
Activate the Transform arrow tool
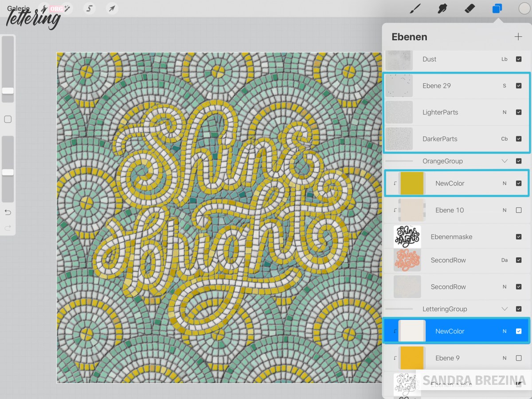(x=112, y=8)
